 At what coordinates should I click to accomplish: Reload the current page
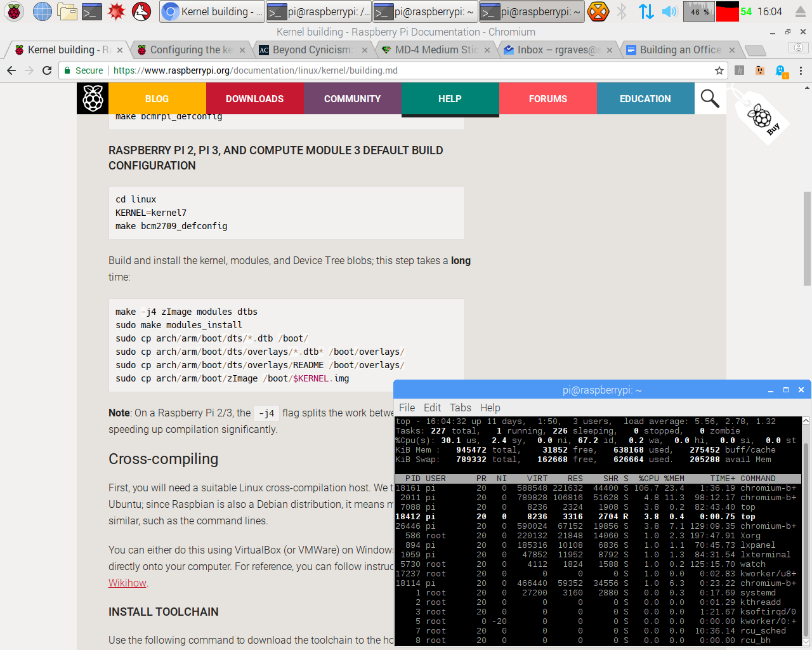coord(47,70)
